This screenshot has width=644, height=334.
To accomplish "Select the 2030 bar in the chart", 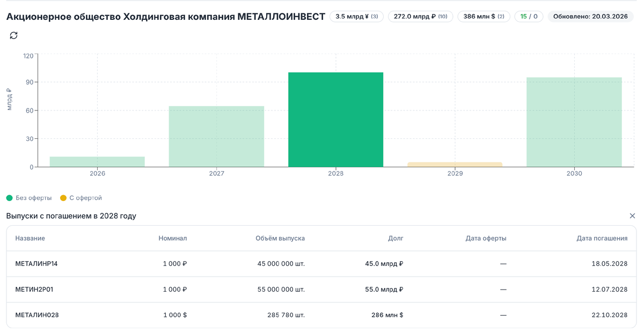I will coord(574,122).
